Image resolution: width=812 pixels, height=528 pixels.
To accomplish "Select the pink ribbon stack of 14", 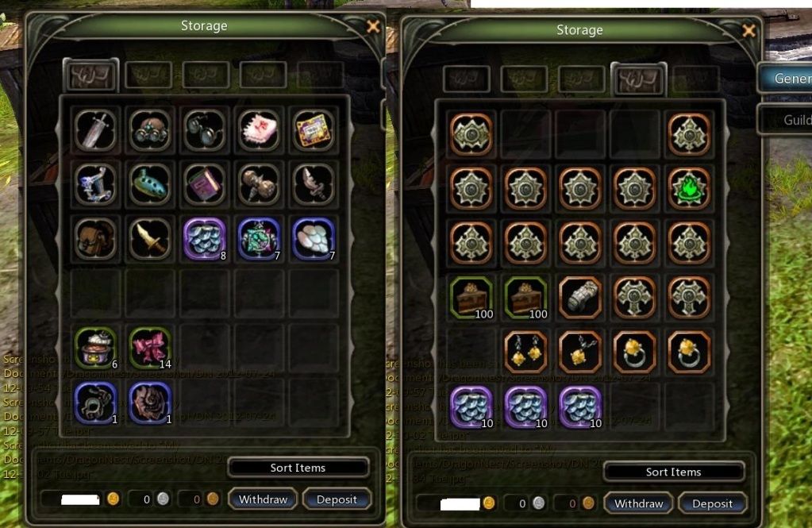I will pos(150,348).
